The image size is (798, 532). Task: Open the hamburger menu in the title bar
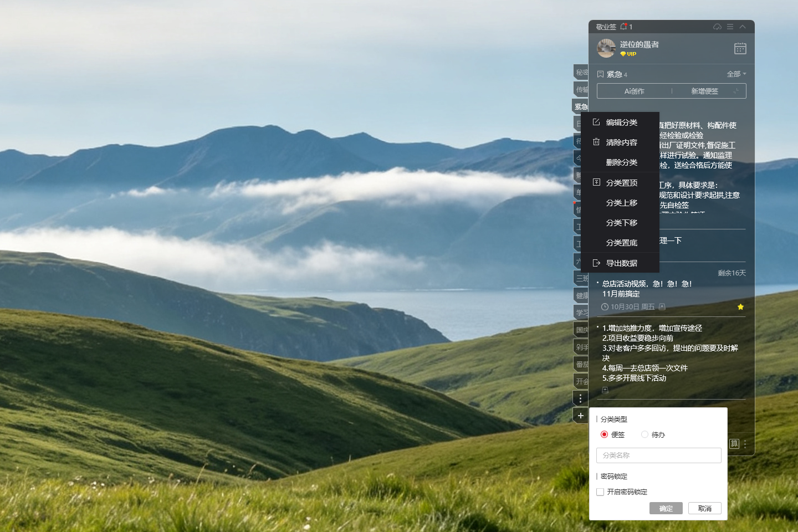coord(730,27)
